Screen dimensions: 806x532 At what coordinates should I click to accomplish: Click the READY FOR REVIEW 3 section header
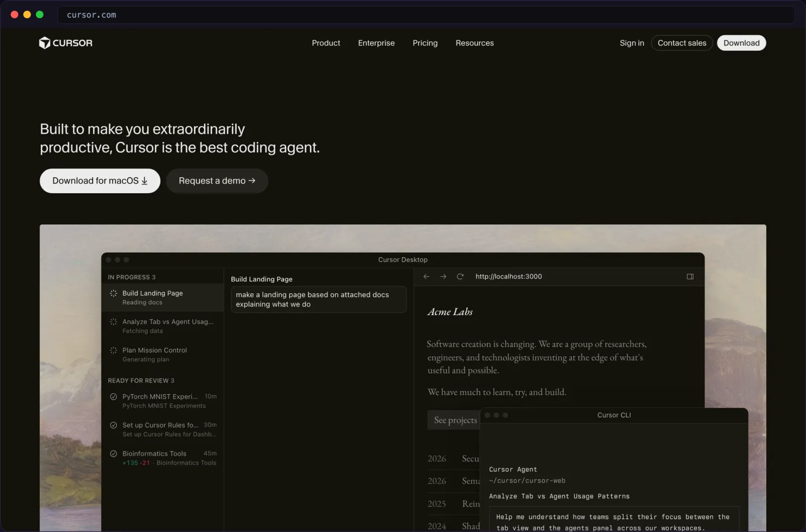tap(141, 381)
